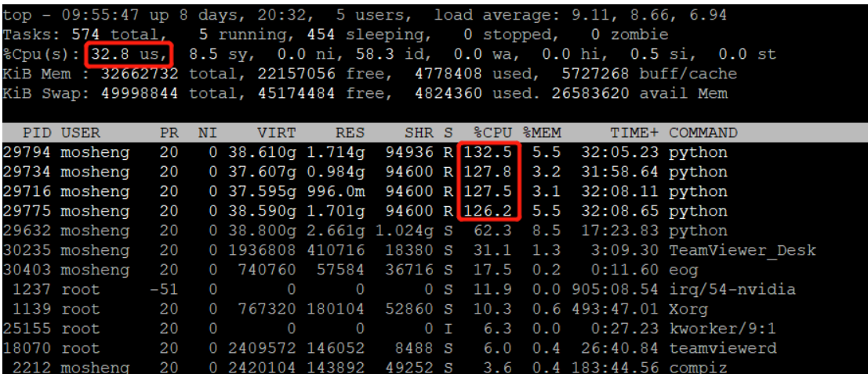Image resolution: width=868 pixels, height=374 pixels.
Task: Click the 126.2 CPU value
Action: click(489, 212)
